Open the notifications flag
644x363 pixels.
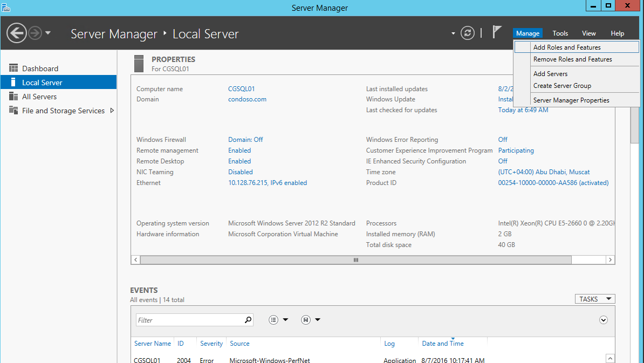tap(497, 32)
